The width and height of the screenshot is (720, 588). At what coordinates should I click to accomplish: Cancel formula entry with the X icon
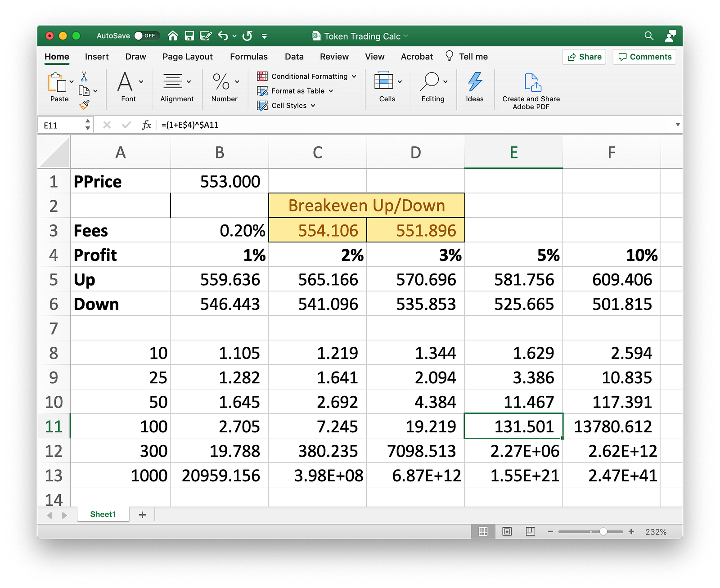click(x=107, y=125)
